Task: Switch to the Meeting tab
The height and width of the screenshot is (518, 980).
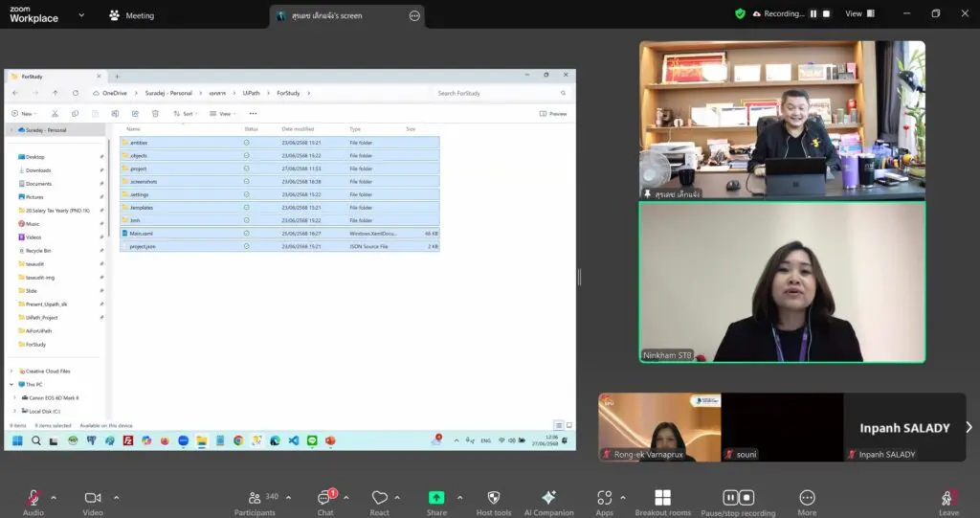Action: [x=132, y=15]
